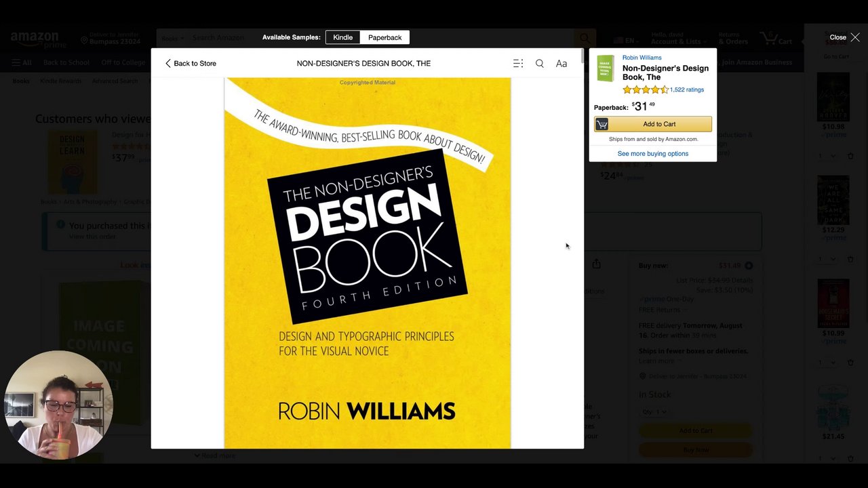
Task: Click the $10.98 book thumbnail in the sidebar
Action: tap(833, 96)
